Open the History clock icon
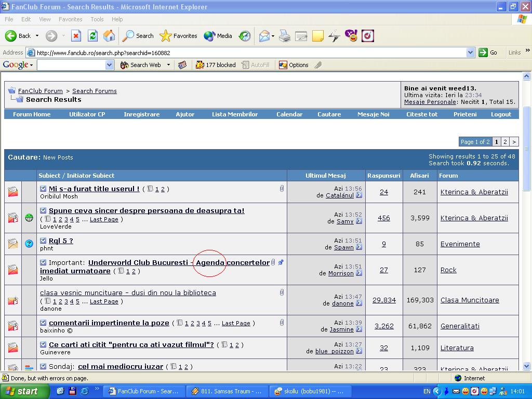This screenshot has height=399, width=532. 244,36
